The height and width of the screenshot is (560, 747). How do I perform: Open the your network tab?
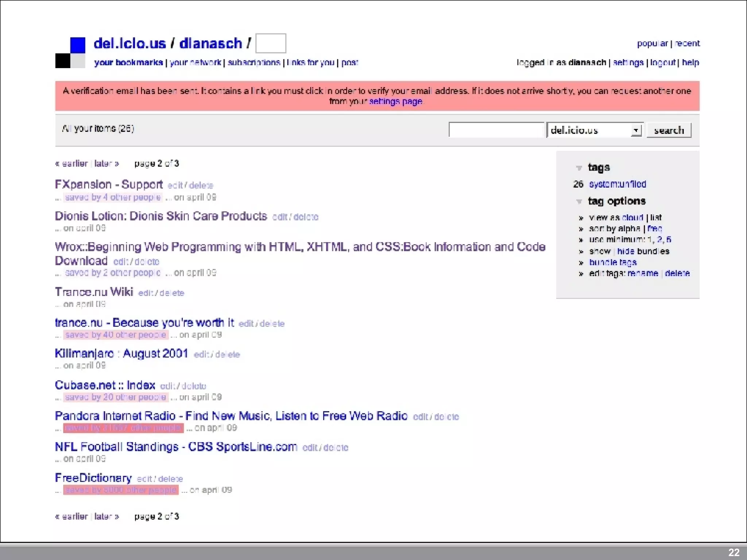196,63
